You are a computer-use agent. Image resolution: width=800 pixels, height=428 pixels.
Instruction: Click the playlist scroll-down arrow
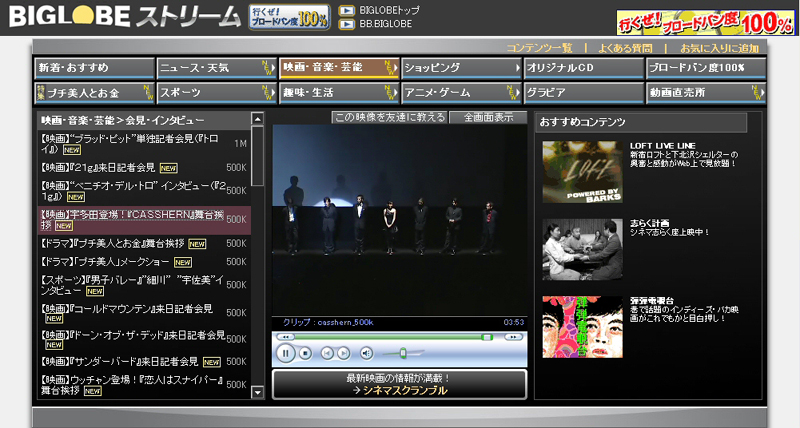pos(258,392)
